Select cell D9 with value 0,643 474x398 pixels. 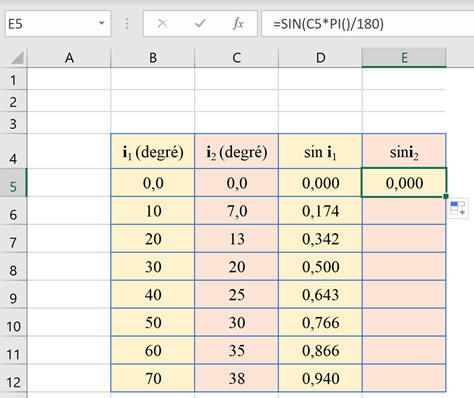(320, 294)
